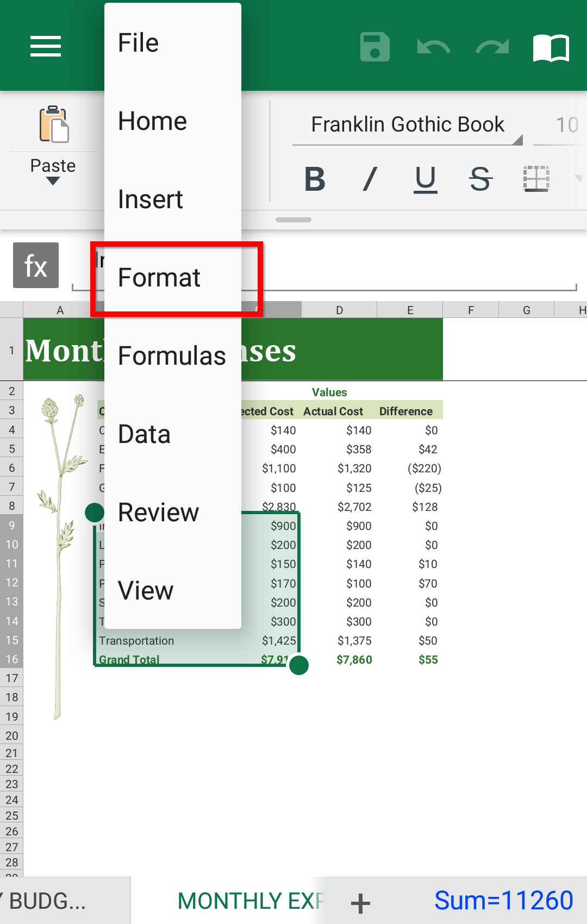Select the $42 difference cell
Image resolution: width=587 pixels, height=924 pixels.
click(x=428, y=449)
